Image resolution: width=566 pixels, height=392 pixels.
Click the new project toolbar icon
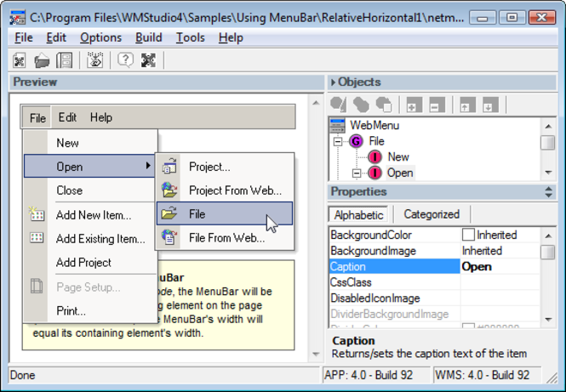coord(19,60)
